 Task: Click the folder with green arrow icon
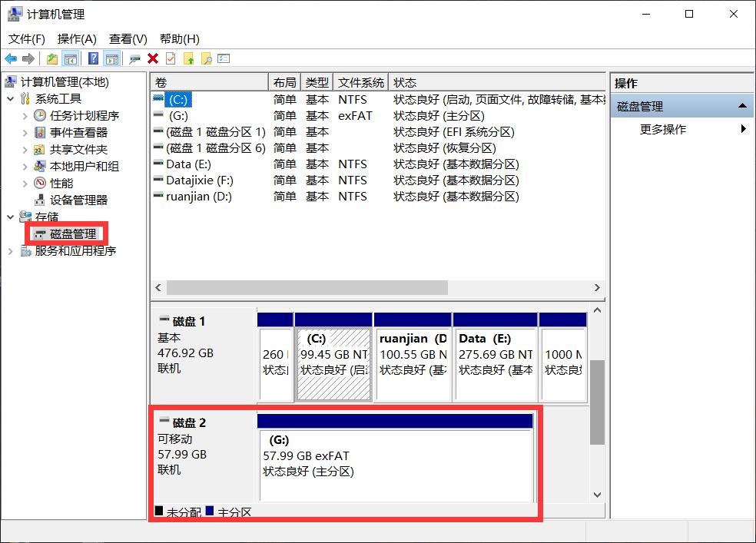[x=188, y=59]
